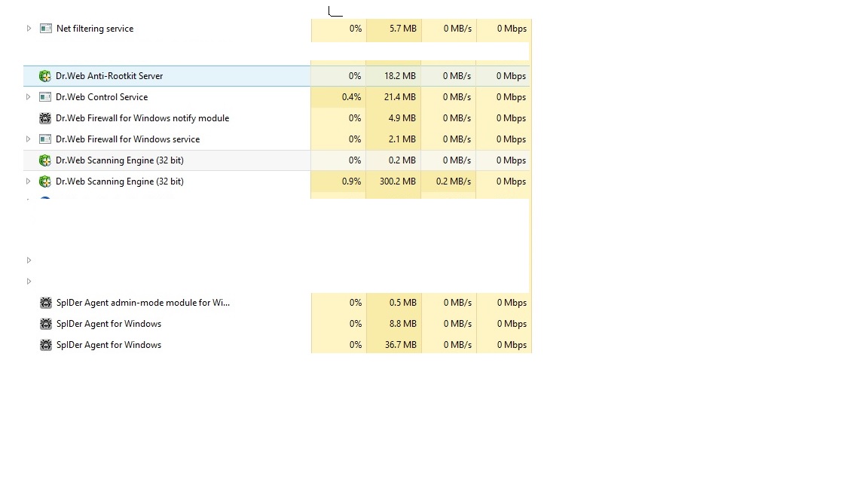Image resolution: width=868 pixels, height=488 pixels.
Task: Click icon of SpIDer Agent using 8.8 MB
Action: 46,324
